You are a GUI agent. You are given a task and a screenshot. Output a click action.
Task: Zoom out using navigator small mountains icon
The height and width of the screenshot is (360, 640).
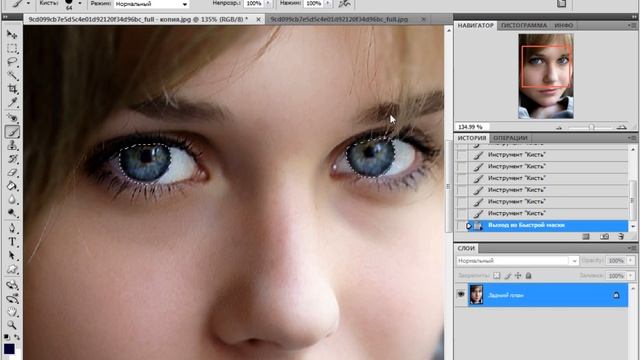coord(559,128)
